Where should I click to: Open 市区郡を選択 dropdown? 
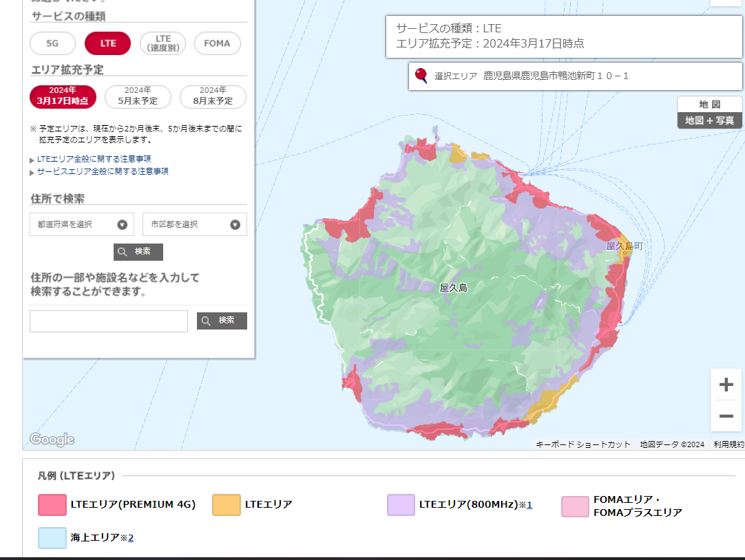195,224
